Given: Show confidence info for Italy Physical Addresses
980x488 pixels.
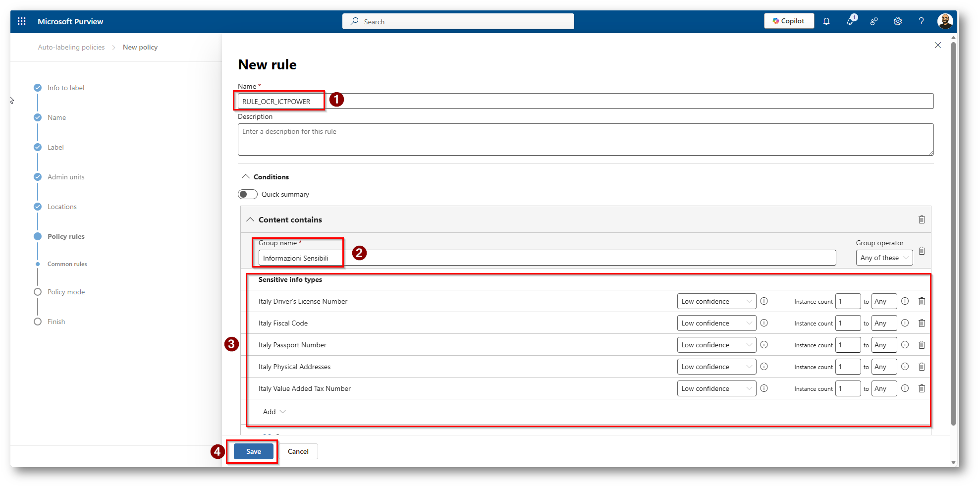Looking at the screenshot, I should click(x=764, y=367).
